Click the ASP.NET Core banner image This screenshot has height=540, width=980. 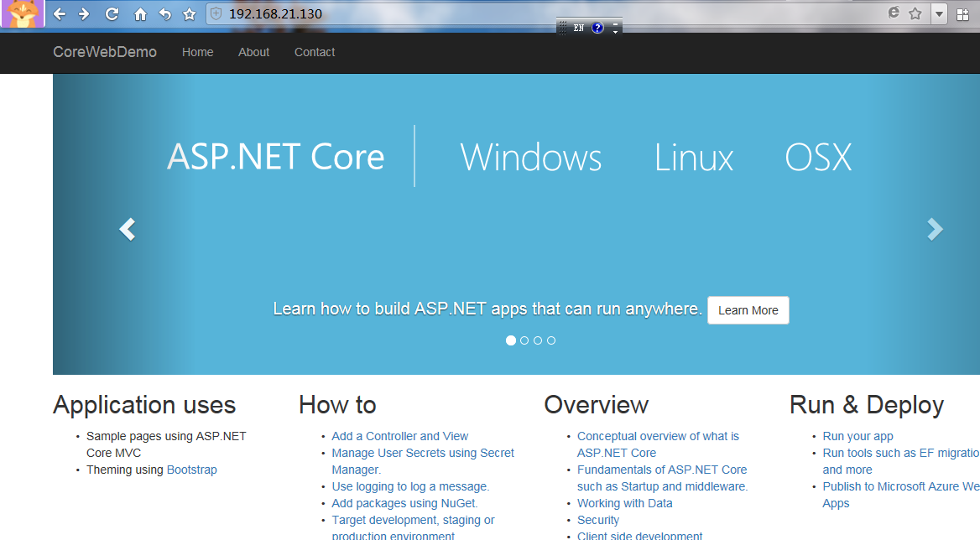point(516,224)
